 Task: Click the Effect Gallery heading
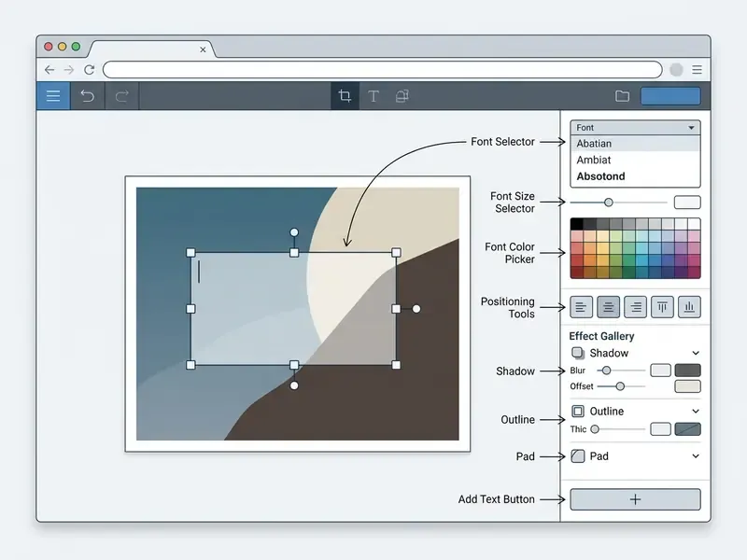tap(601, 336)
